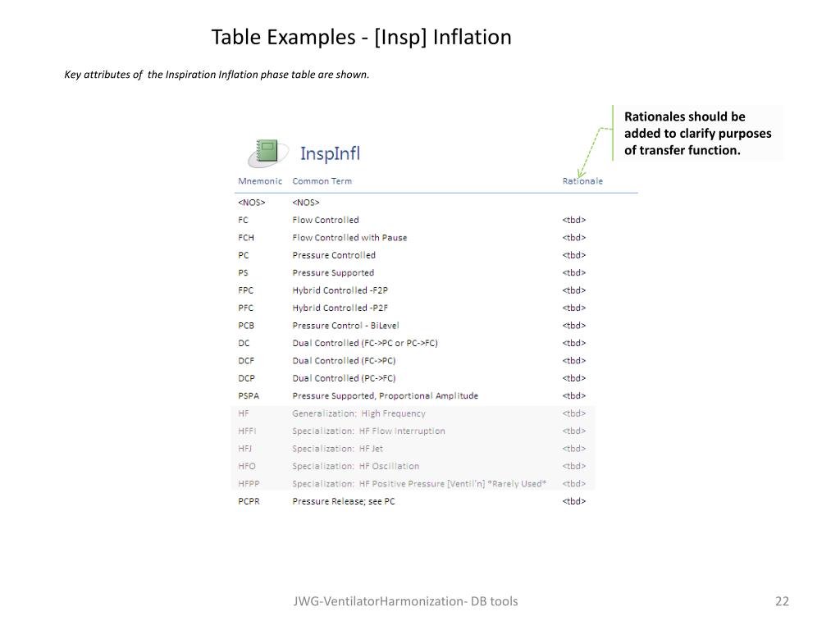Select Pressure Control - BiLevel row
Image resolution: width=840 pixels, height=630 pixels.
pyautogui.click(x=413, y=326)
